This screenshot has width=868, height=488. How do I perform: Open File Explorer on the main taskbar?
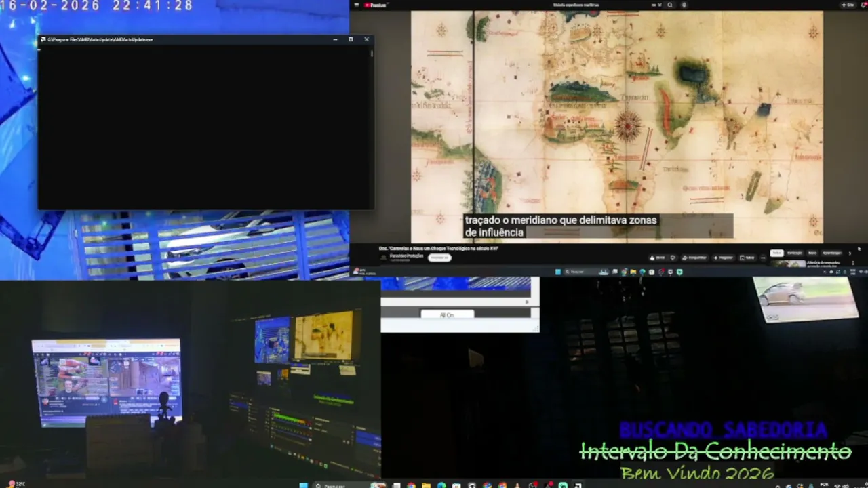tap(426, 485)
